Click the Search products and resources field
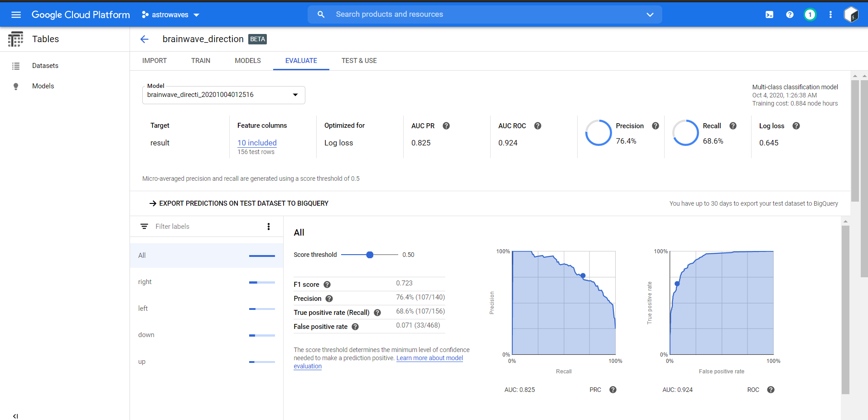This screenshot has width=868, height=420. [485, 14]
